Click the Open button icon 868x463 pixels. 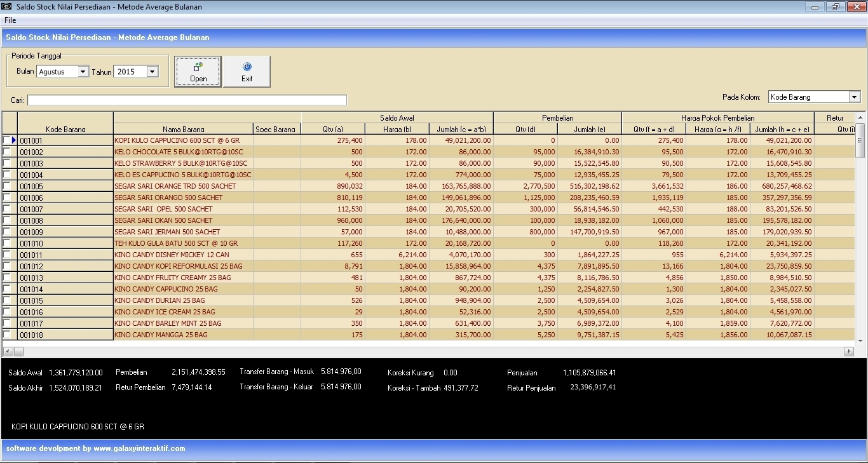[198, 66]
